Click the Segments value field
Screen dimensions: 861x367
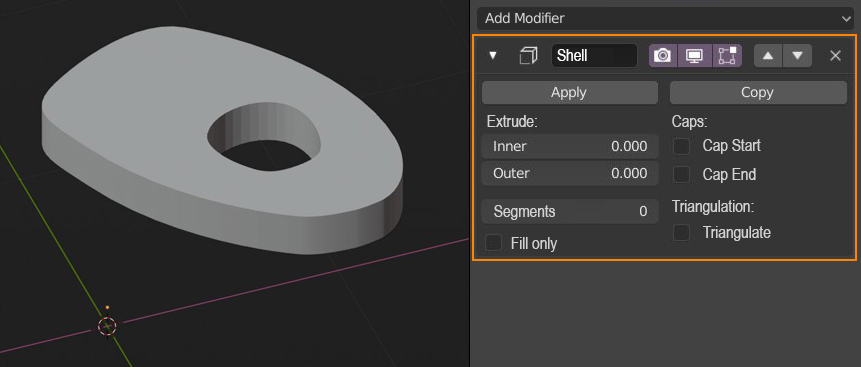click(x=569, y=212)
